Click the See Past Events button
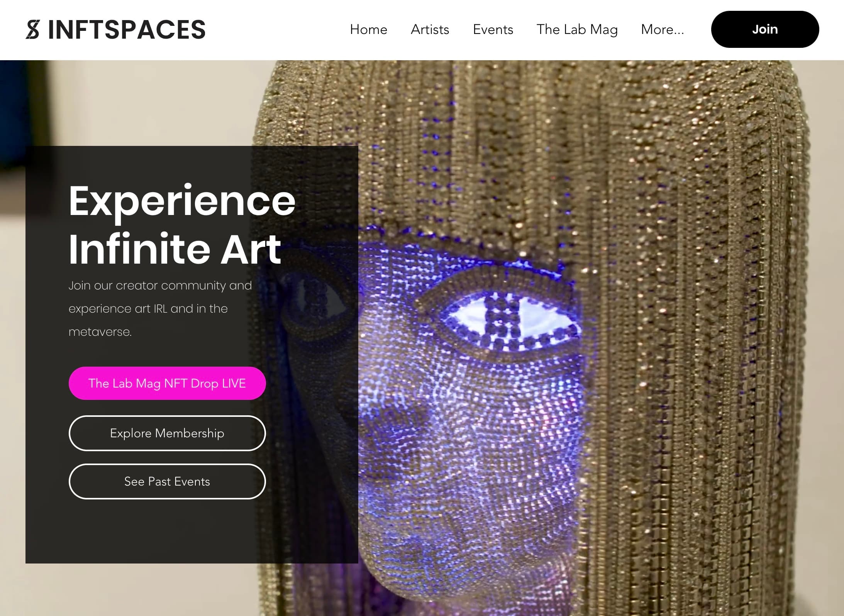 pyautogui.click(x=167, y=481)
